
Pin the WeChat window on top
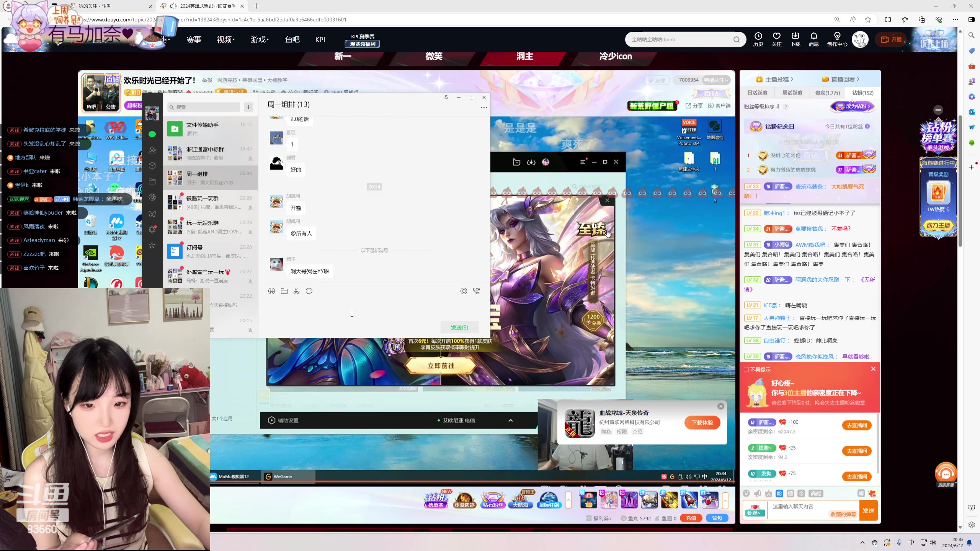click(446, 98)
